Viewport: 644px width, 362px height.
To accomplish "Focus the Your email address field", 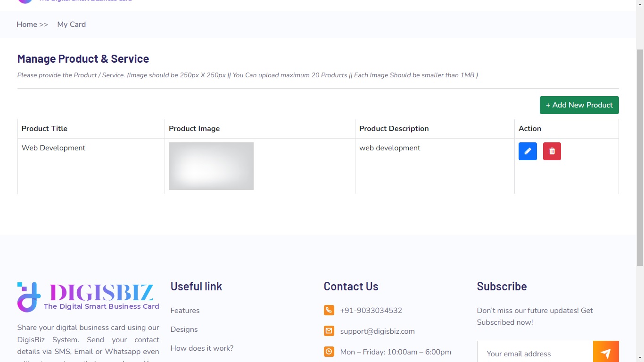I will click(535, 353).
